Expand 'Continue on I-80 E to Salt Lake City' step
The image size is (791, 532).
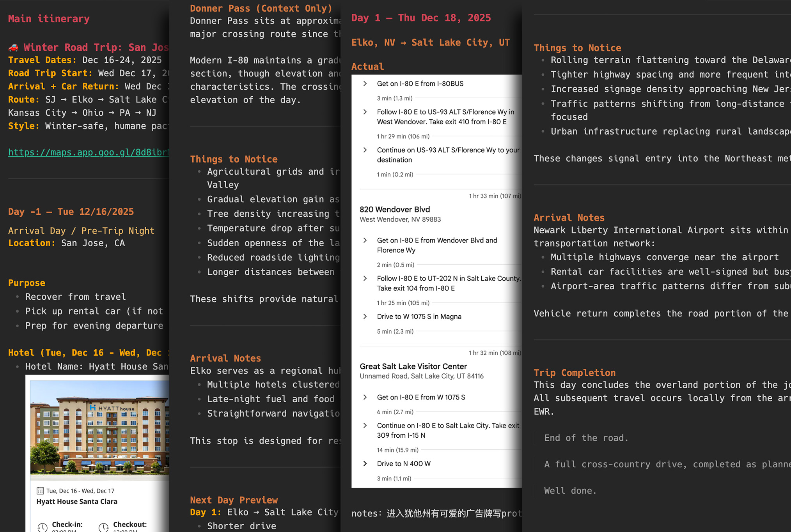365,426
